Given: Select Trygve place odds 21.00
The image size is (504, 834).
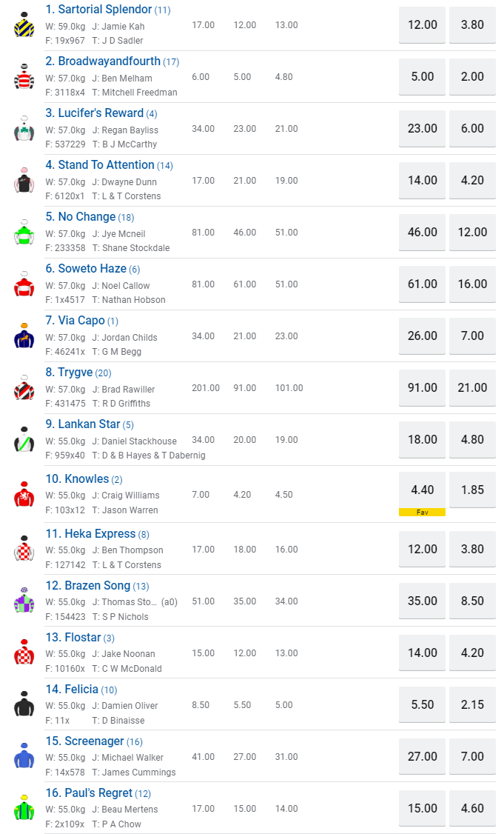Looking at the screenshot, I should (472, 387).
